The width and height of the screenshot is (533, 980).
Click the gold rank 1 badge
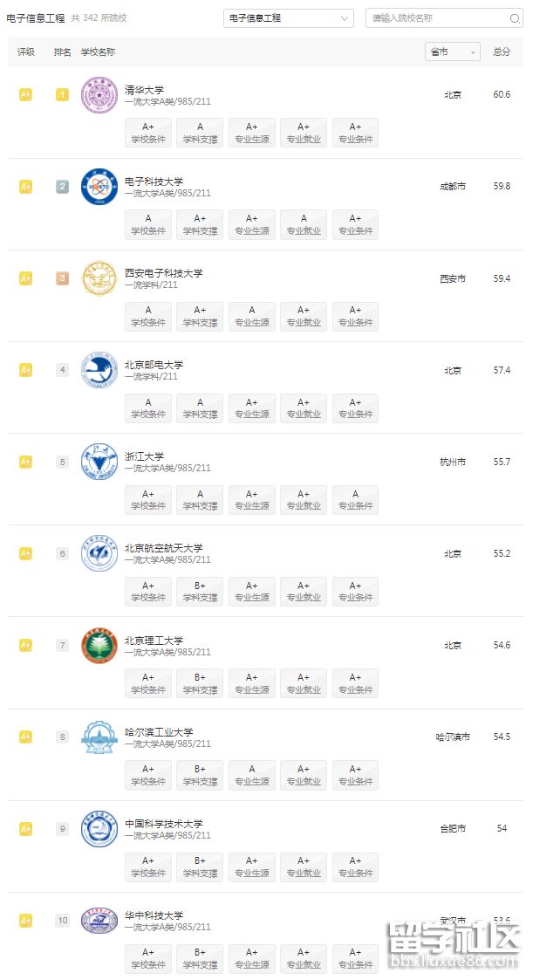pos(62,95)
